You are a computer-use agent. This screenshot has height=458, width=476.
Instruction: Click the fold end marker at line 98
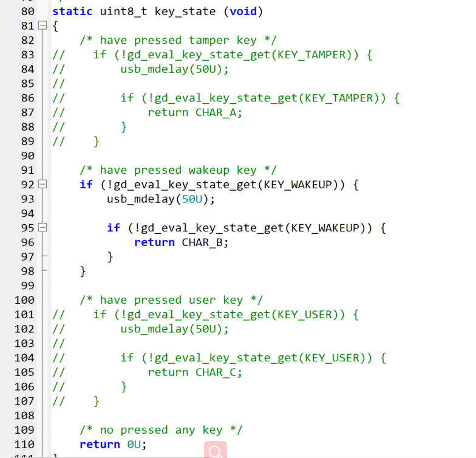point(44,270)
